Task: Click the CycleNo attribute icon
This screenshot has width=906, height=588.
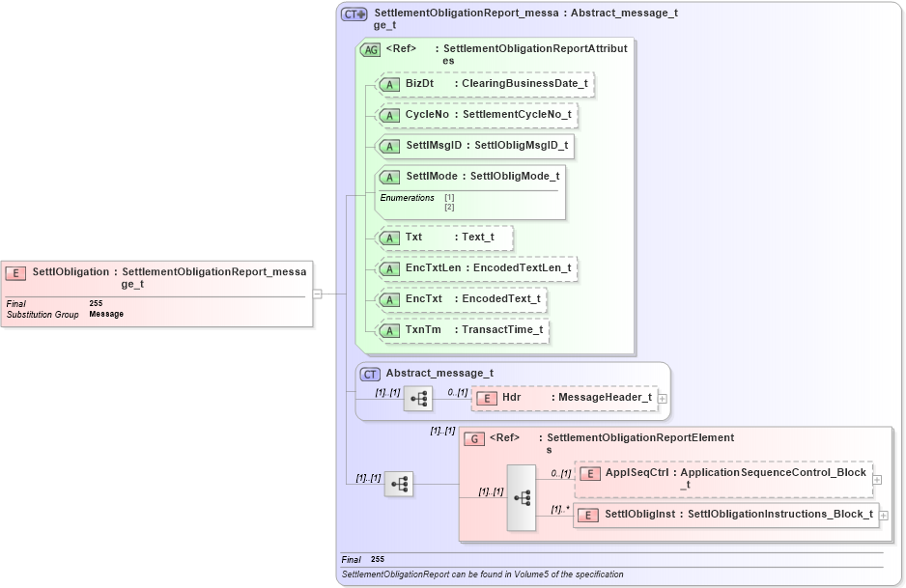Action: click(390, 115)
